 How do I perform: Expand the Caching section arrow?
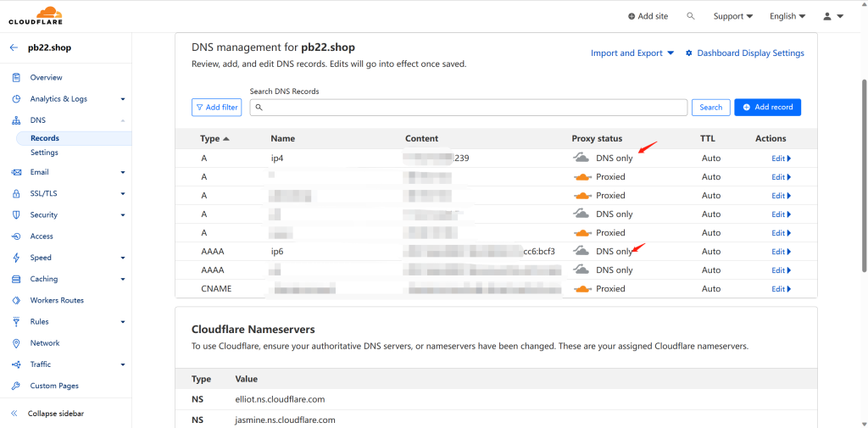(123, 279)
